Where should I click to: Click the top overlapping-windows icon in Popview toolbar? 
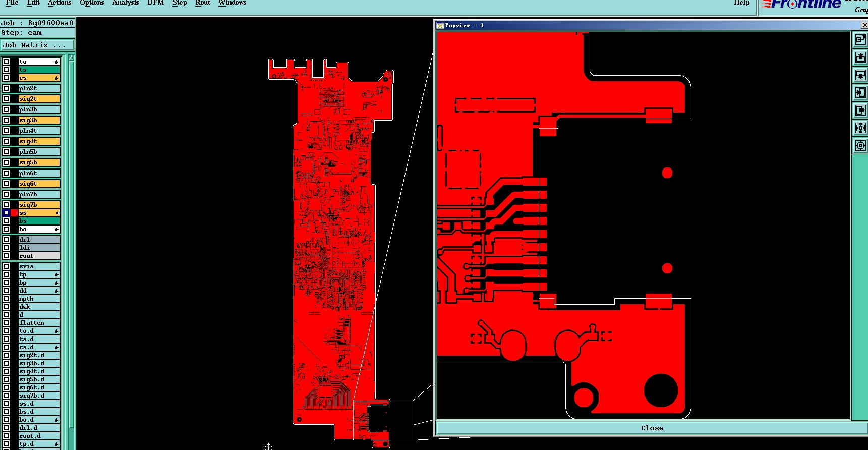coord(860,39)
